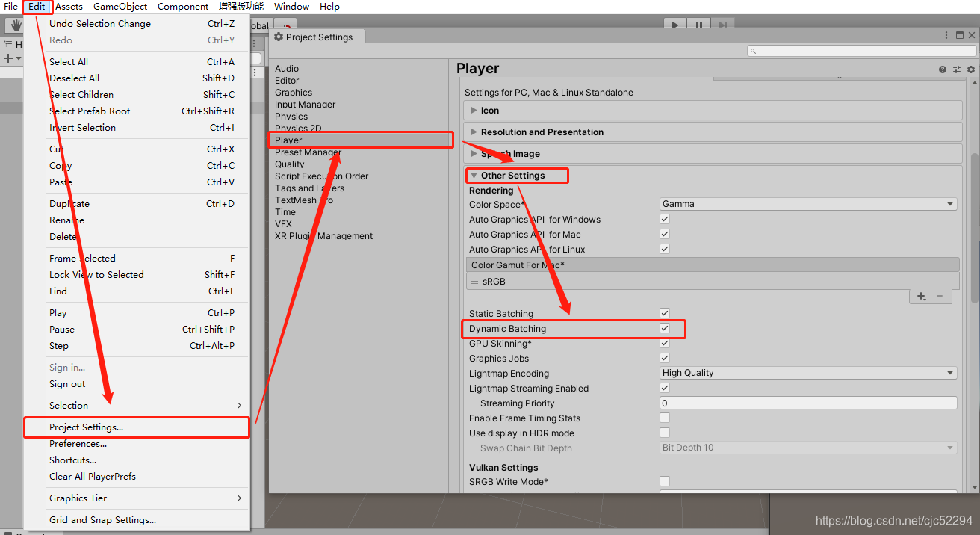Enable Frame Timing Stats checkbox
This screenshot has height=535, width=980.
[x=665, y=418]
